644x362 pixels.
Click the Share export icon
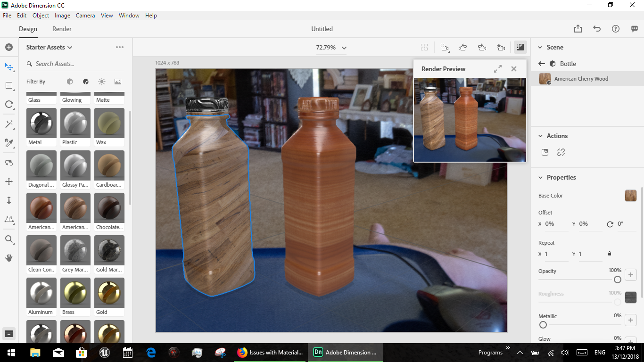(x=578, y=29)
